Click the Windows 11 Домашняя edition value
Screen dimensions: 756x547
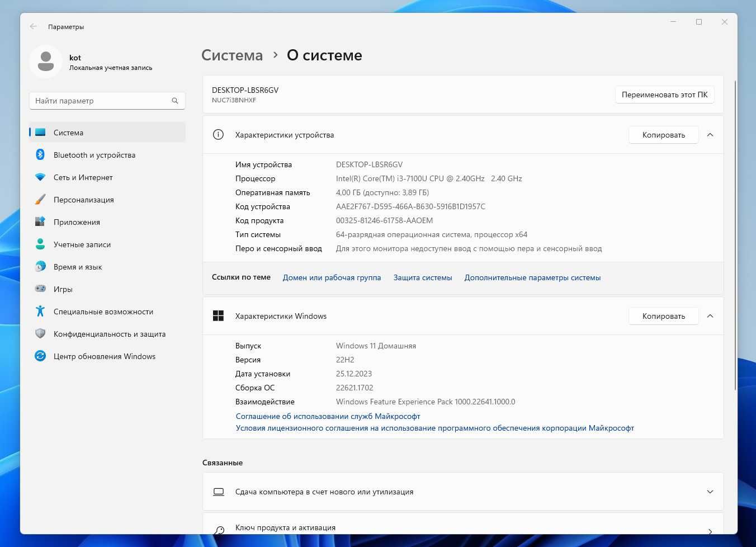(x=376, y=346)
